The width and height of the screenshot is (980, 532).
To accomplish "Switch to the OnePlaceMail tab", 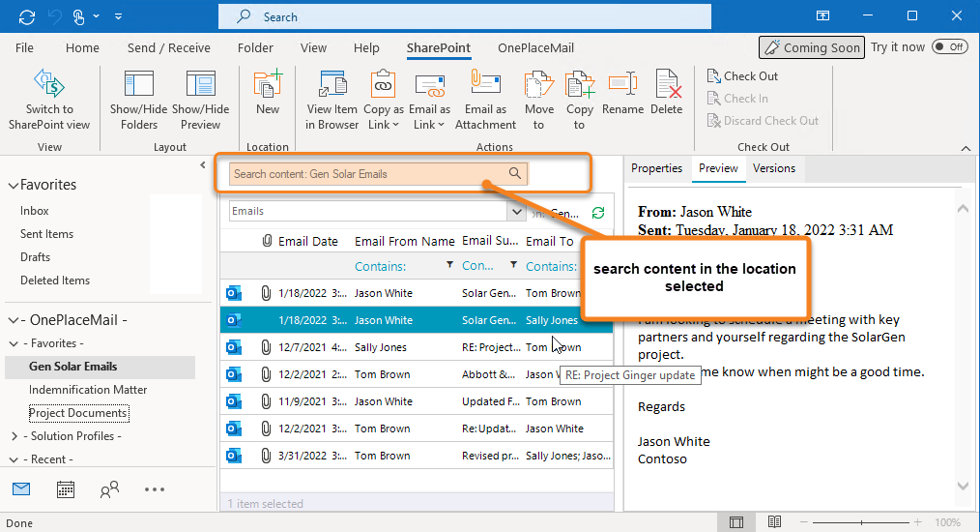I will tap(535, 47).
